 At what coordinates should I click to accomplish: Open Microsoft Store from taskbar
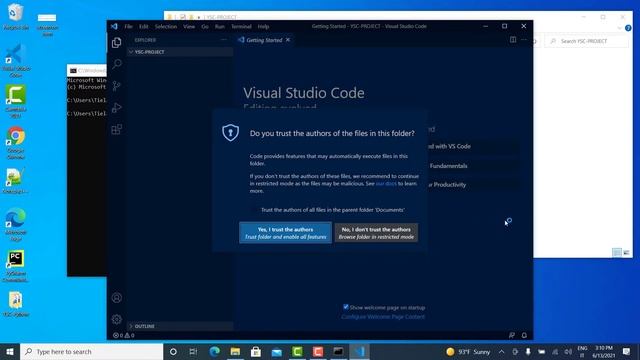[x=256, y=351]
